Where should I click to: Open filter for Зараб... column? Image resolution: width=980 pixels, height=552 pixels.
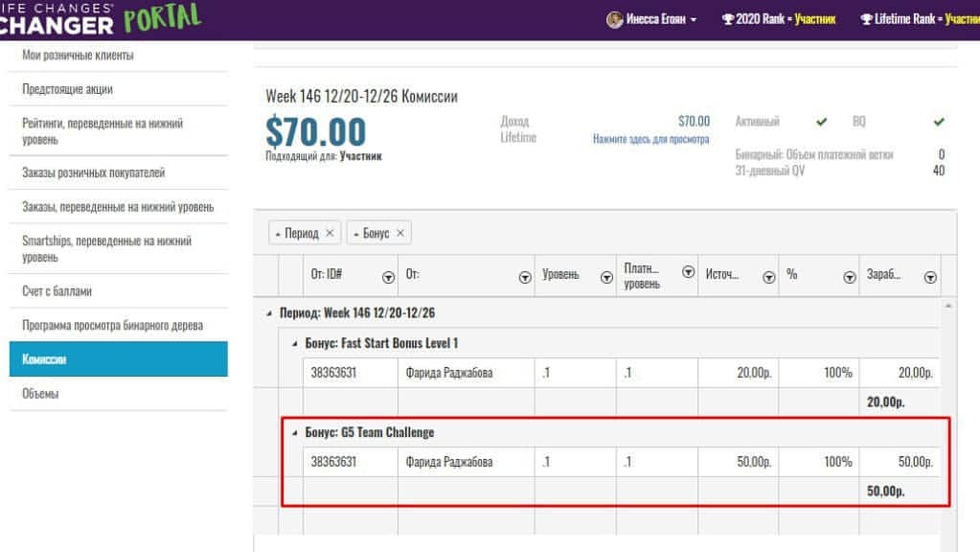click(930, 278)
